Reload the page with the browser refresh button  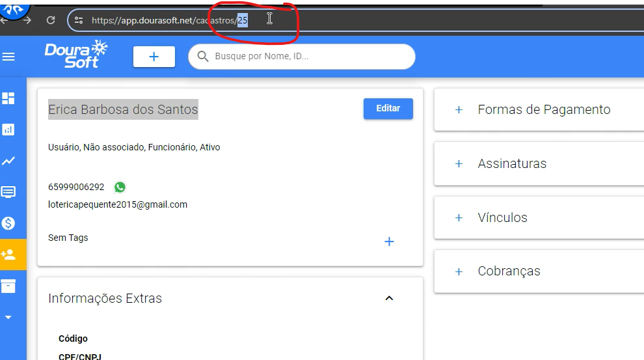click(51, 20)
